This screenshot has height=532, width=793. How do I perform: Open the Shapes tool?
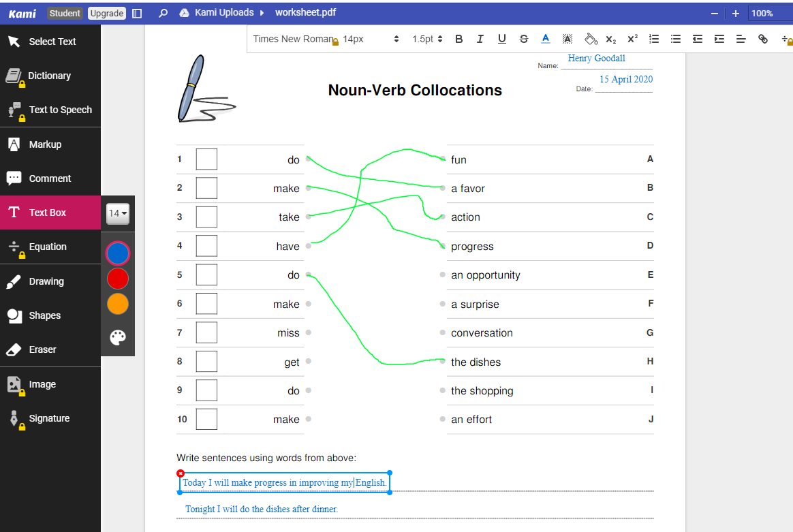click(50, 315)
